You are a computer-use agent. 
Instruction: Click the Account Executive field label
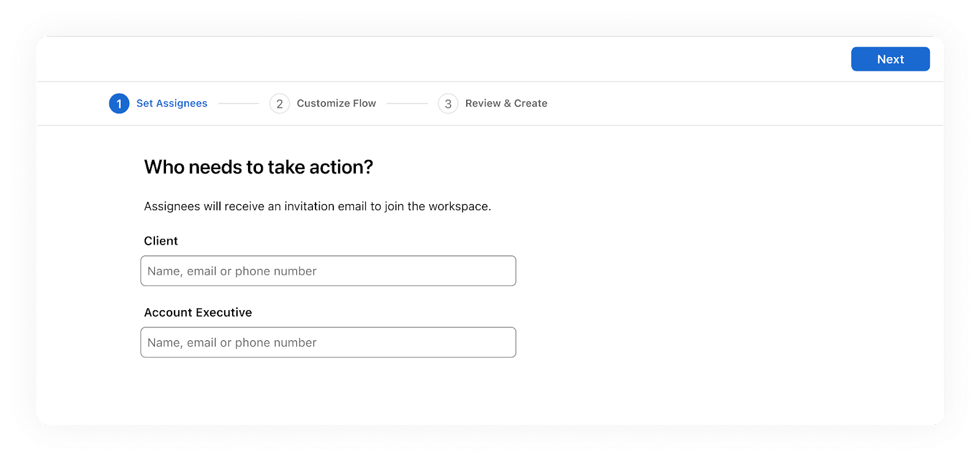point(198,313)
